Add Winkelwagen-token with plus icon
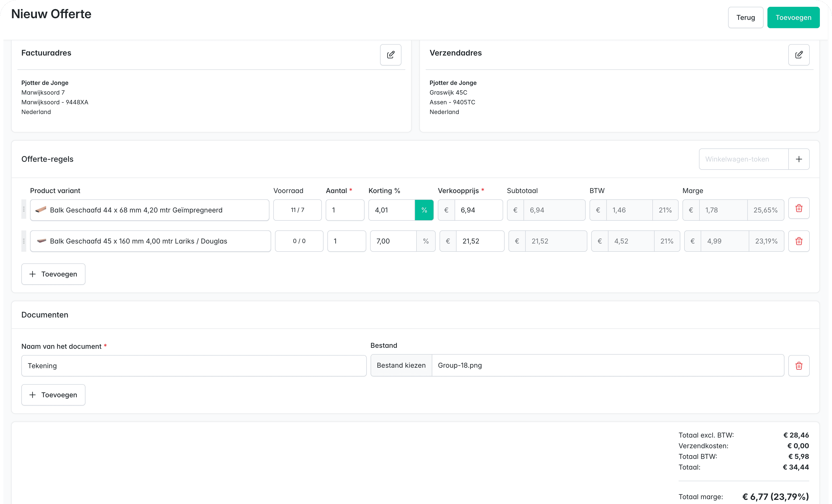The height and width of the screenshot is (504, 832). (x=799, y=159)
